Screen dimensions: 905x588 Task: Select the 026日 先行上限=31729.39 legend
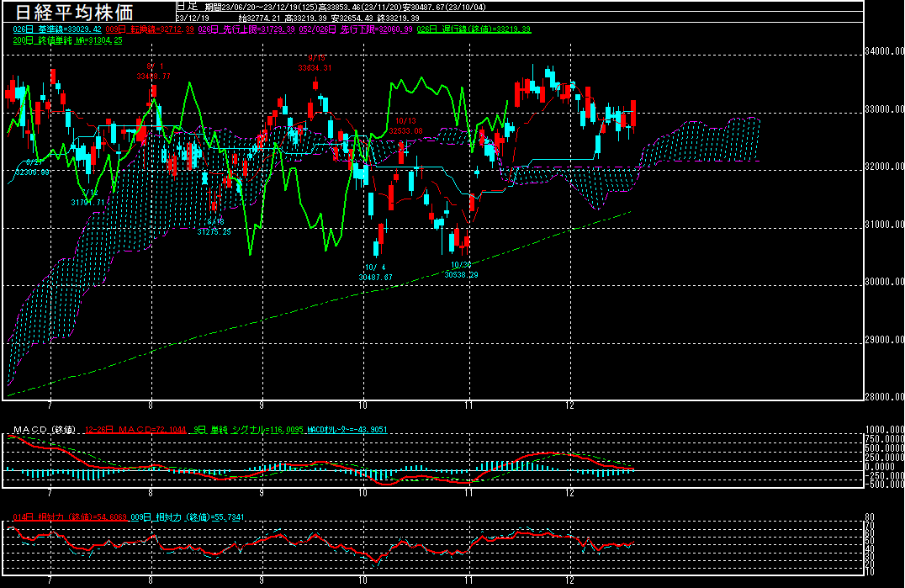(246, 29)
